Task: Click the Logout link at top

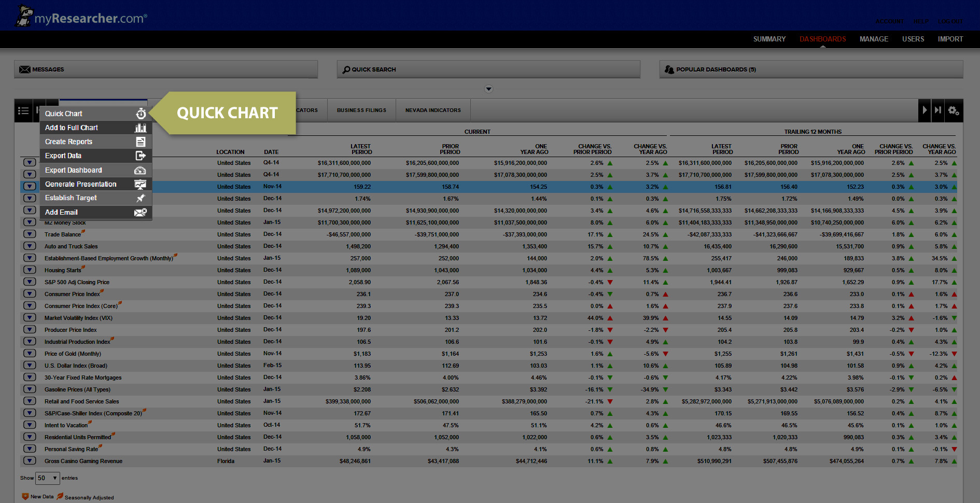Action: pos(950,21)
